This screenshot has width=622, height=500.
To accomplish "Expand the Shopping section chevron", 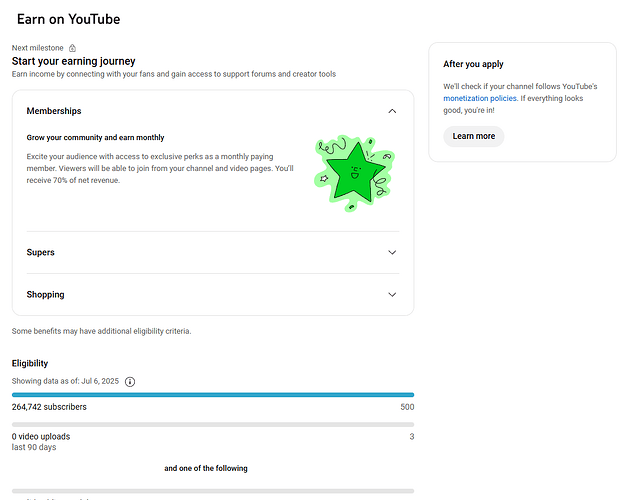I will coord(392,295).
